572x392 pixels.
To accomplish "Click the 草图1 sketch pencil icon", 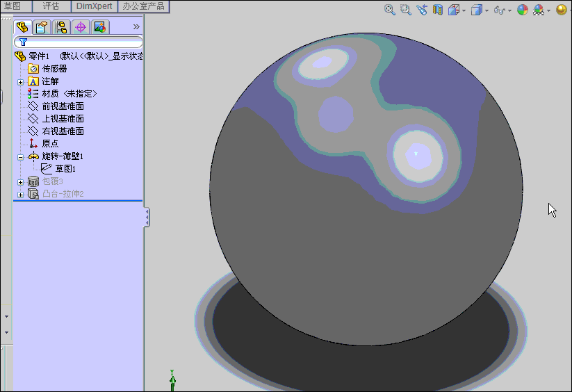I will pyautogui.click(x=47, y=168).
